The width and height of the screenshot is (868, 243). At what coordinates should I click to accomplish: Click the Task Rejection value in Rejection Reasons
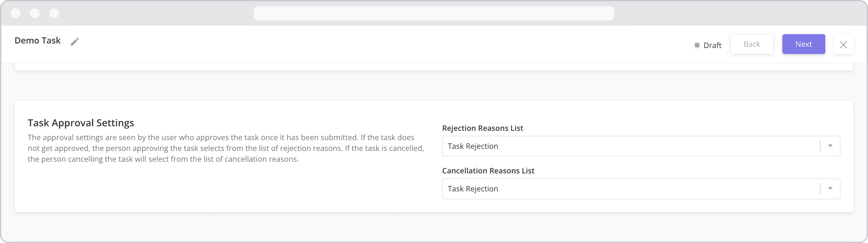pyautogui.click(x=472, y=146)
